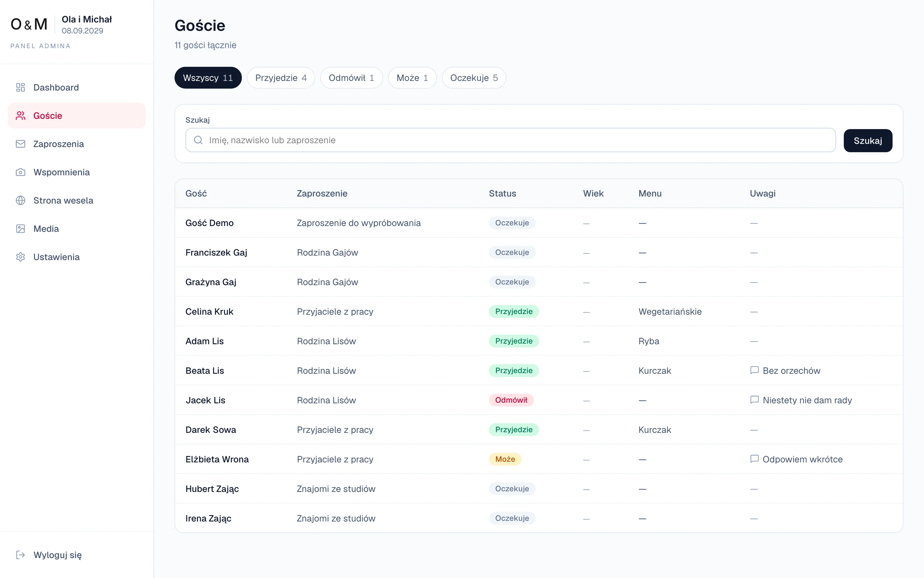Switch to the Może 1 filter
Viewport: 924px width, 578px height.
(x=412, y=78)
